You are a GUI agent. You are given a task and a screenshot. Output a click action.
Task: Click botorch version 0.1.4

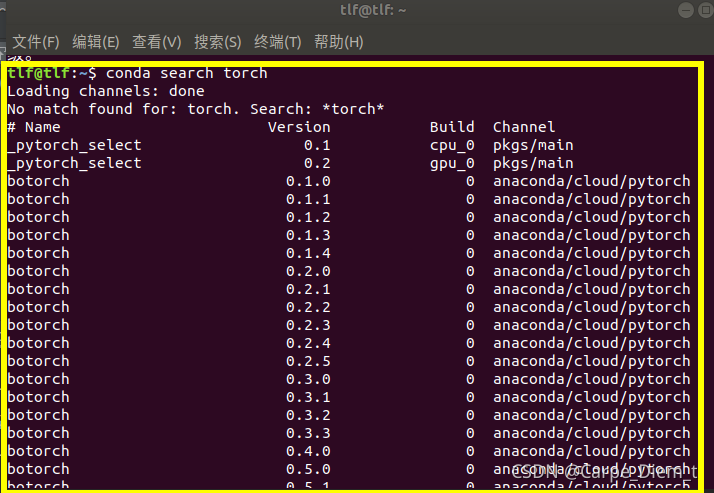pyautogui.click(x=308, y=253)
